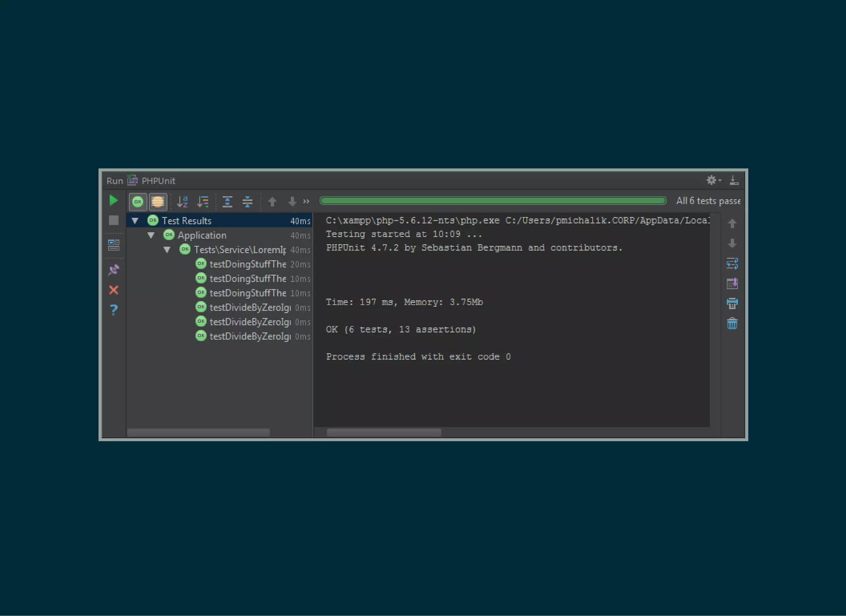Toggle the Show Ignored tests button
This screenshot has width=846, height=616.
pos(157,201)
